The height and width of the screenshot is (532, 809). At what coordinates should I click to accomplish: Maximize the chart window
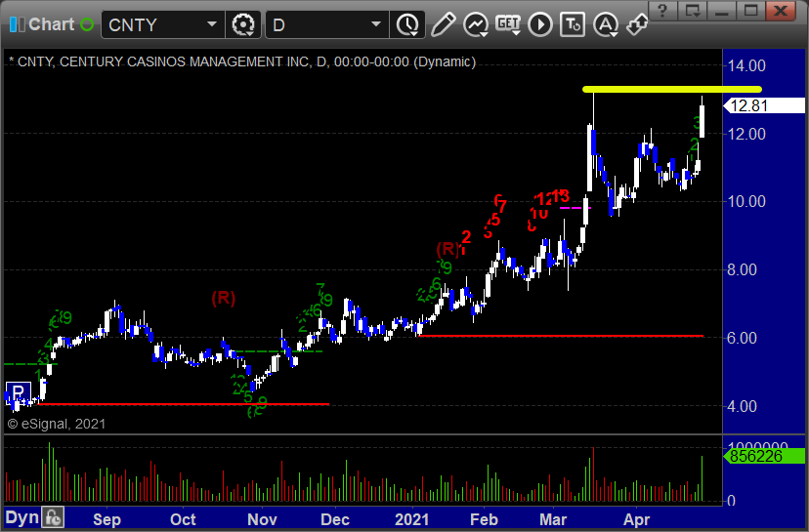[750, 11]
